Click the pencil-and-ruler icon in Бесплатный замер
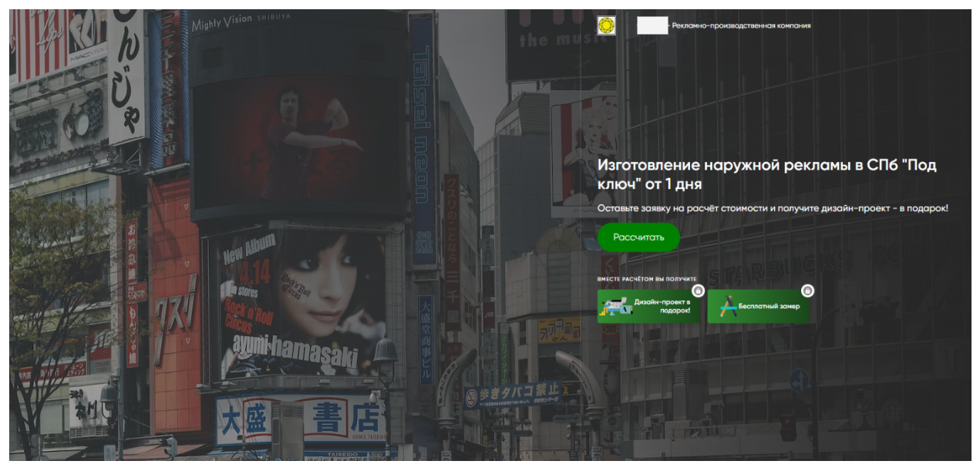Screen dimensions: 980x471 point(727,306)
